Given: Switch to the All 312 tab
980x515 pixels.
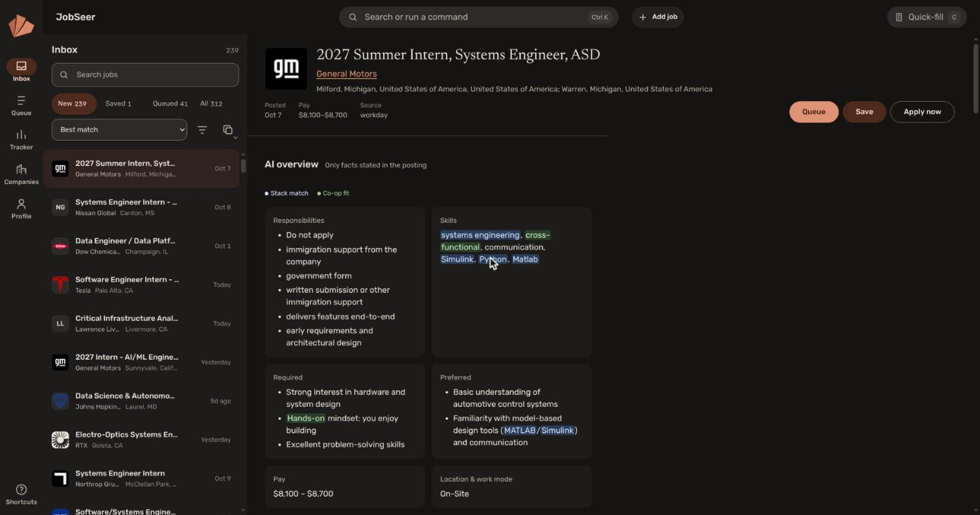Looking at the screenshot, I should (x=211, y=104).
